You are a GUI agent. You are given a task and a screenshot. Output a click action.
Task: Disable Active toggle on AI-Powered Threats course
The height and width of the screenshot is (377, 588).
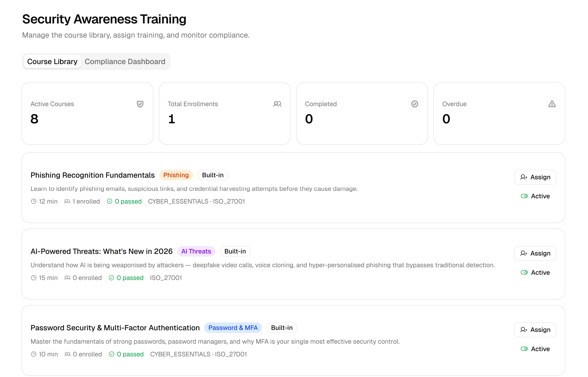[524, 272]
